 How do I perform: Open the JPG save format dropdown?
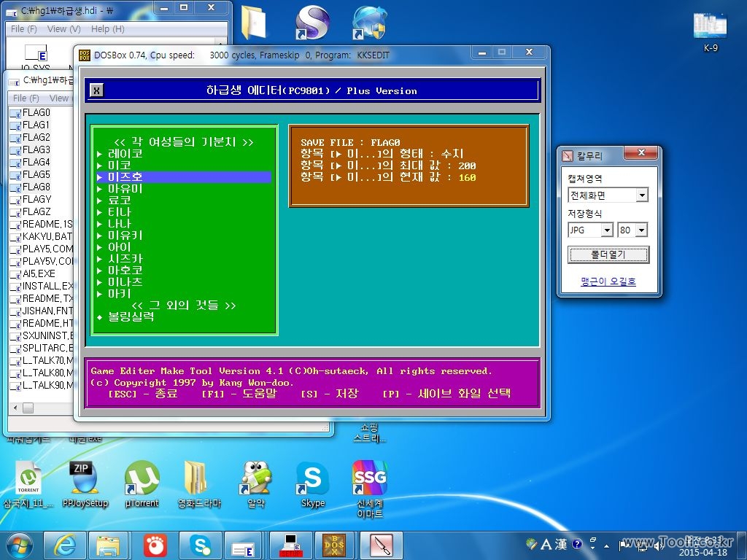coord(606,230)
